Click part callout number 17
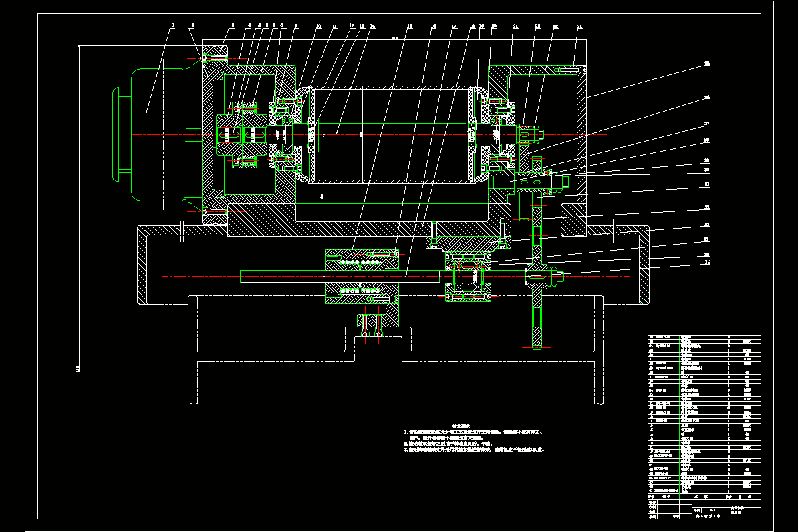This screenshot has width=798, height=532. (454, 26)
